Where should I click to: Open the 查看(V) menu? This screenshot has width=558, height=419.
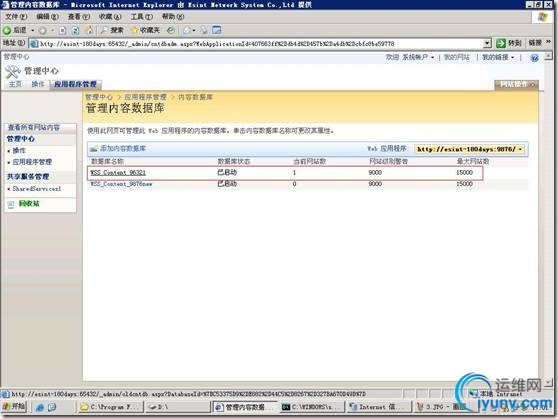[79, 17]
